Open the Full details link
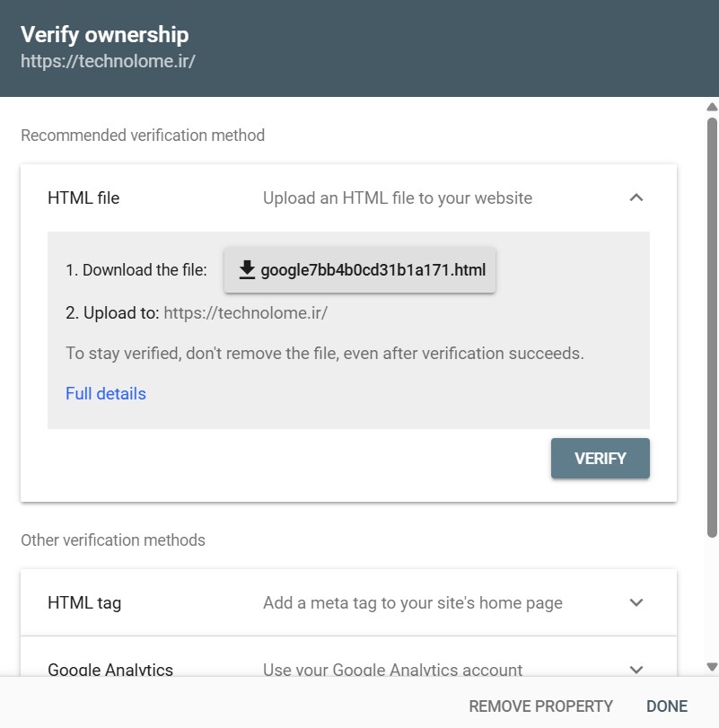The height and width of the screenshot is (728, 719). click(x=106, y=394)
